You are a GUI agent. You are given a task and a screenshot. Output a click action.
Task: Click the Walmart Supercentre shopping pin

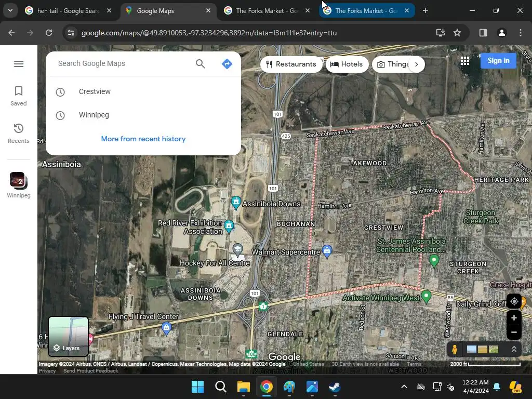point(327,251)
